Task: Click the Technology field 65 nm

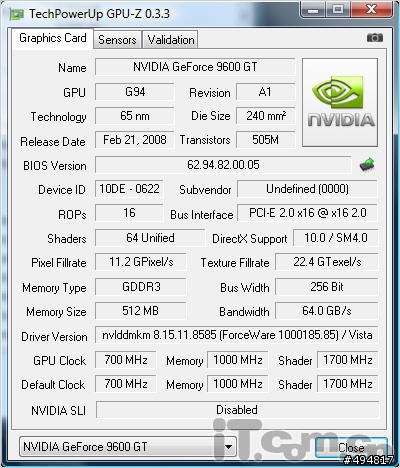Action: coord(134,116)
